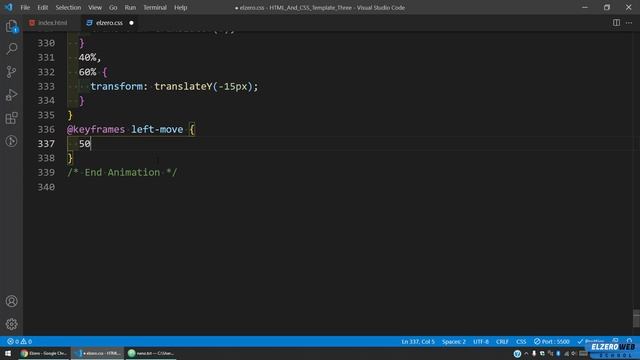This screenshot has width=640, height=360.
Task: Switch to the nano.txt taskbar window
Action: [x=151, y=353]
